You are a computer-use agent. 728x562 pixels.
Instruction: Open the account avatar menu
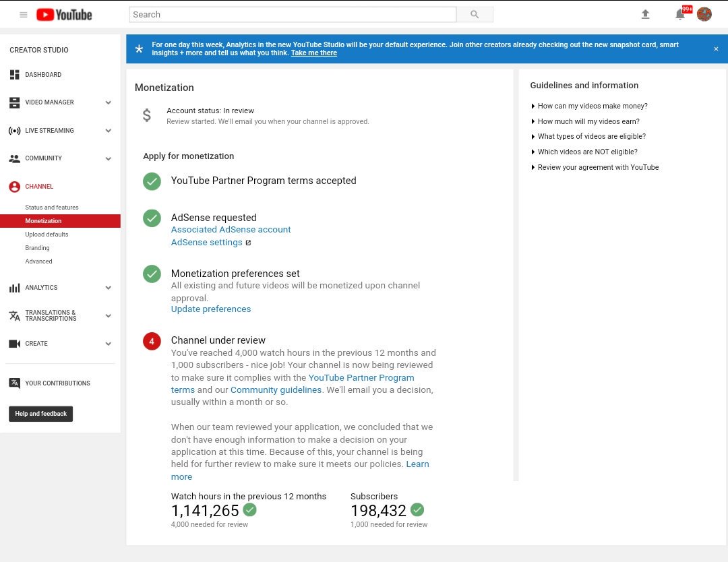[704, 14]
